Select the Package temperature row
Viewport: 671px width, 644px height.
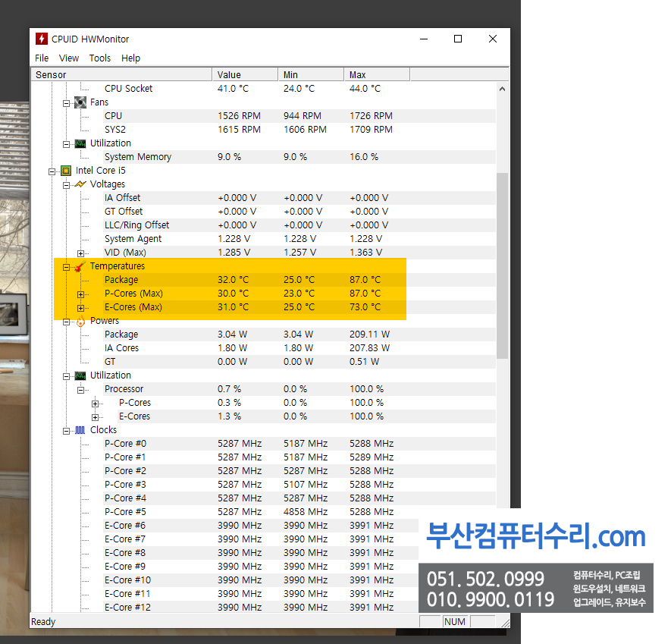pyautogui.click(x=299, y=280)
